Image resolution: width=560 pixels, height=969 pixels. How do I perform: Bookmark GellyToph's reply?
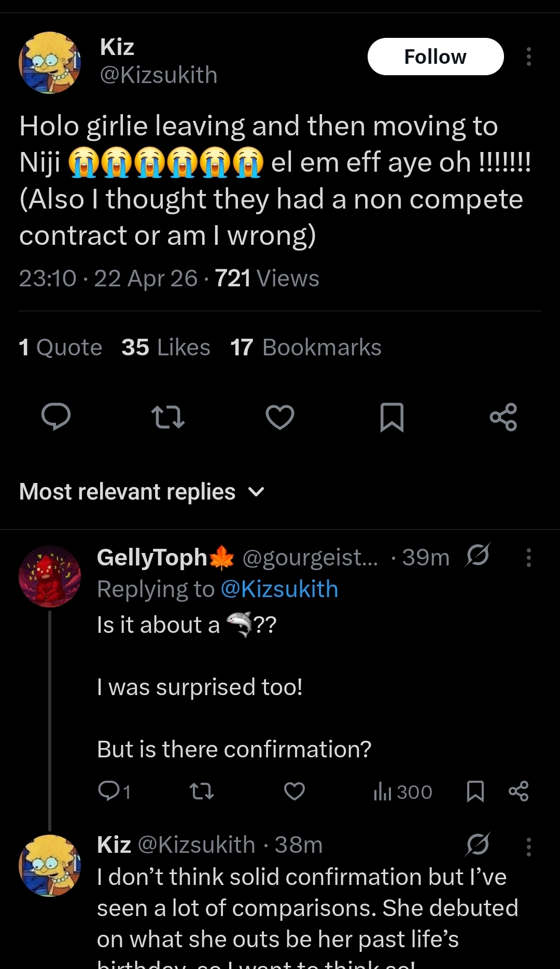click(475, 792)
